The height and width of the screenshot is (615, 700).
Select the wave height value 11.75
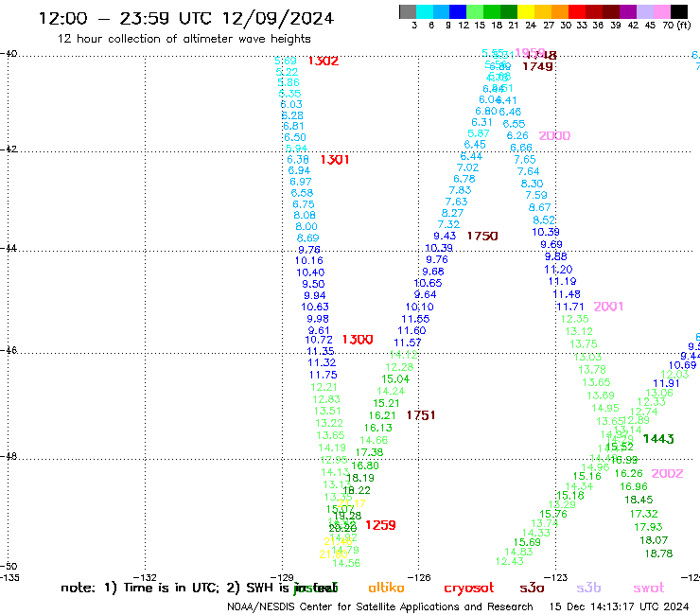[x=324, y=376]
